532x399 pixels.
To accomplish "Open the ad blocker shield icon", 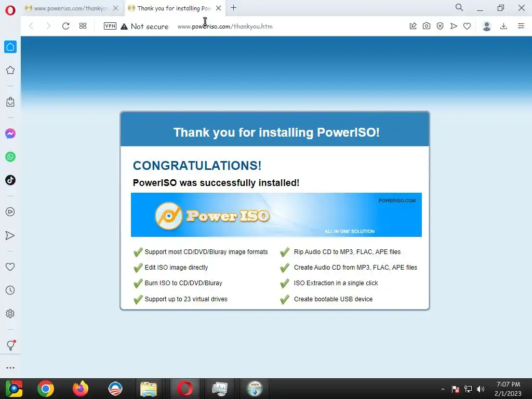I will (440, 26).
